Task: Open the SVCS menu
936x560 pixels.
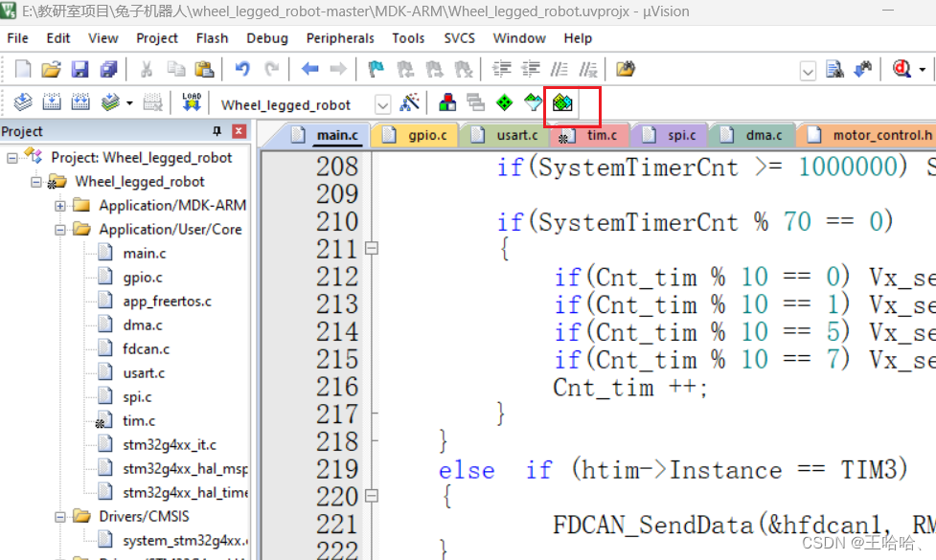Action: point(460,38)
